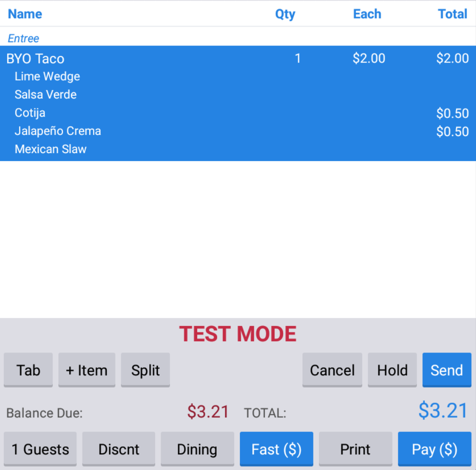Image resolution: width=476 pixels, height=470 pixels.
Task: Print the receipt
Action: pyautogui.click(x=355, y=449)
